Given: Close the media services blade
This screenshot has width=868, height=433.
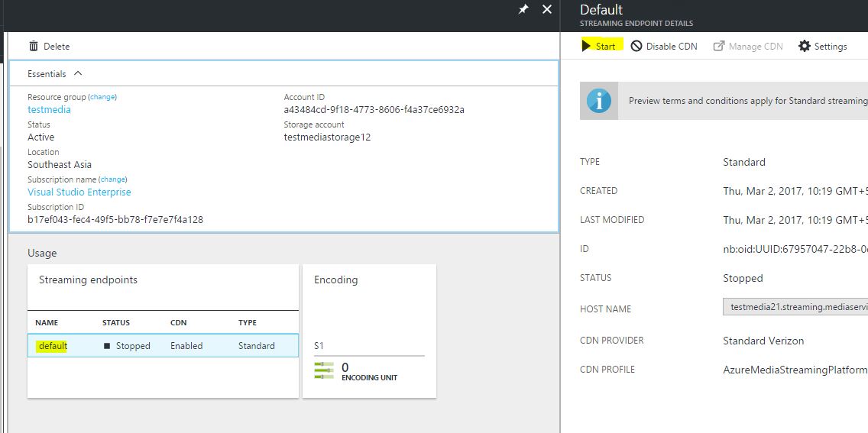Looking at the screenshot, I should tap(546, 9).
